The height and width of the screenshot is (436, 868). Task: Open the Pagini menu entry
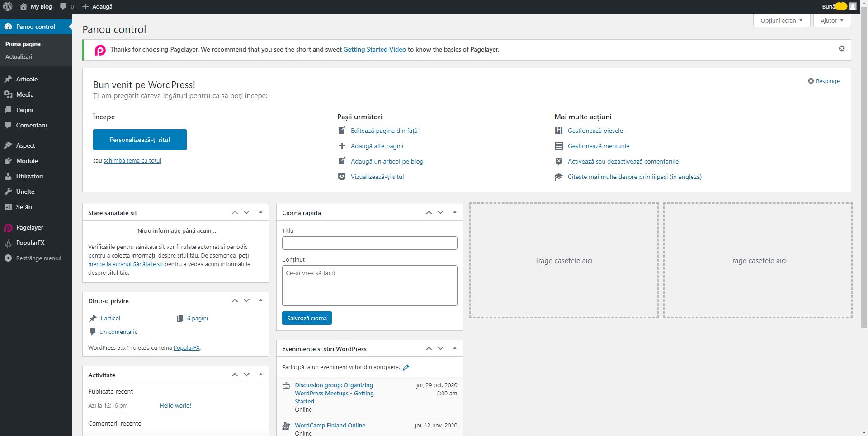tap(36, 110)
